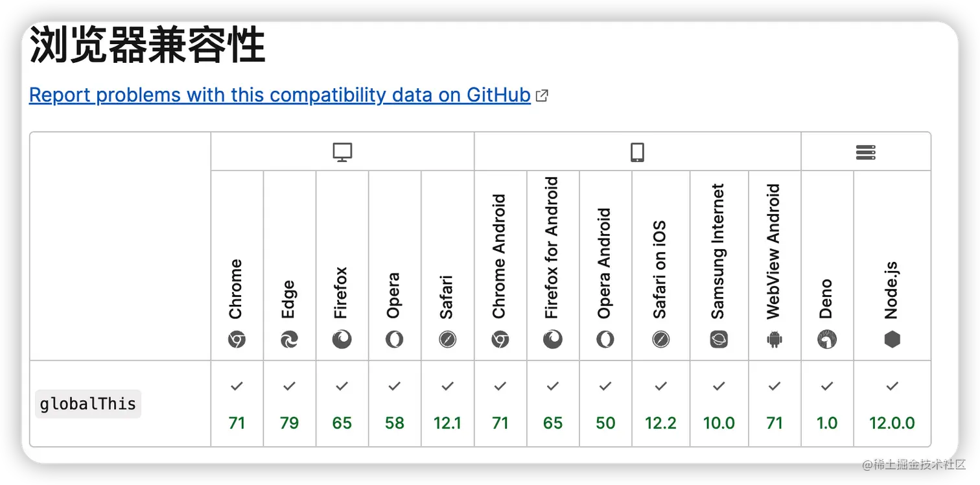Click the external link icon beside GitHub
Screen dimensions: 980x485
542,96
